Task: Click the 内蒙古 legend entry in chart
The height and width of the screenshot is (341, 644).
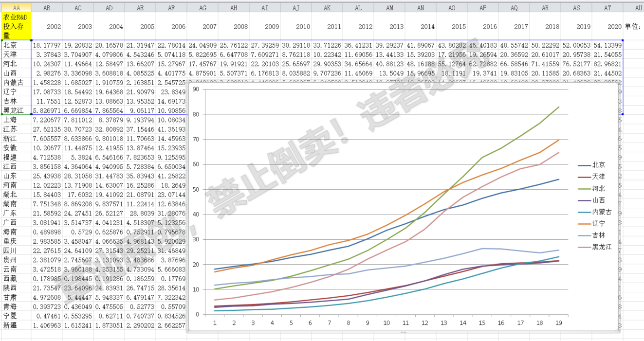Action: (x=595, y=212)
